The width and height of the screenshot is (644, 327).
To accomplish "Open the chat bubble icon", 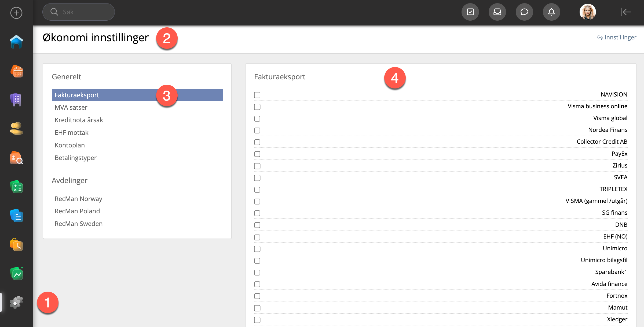I will (x=524, y=12).
